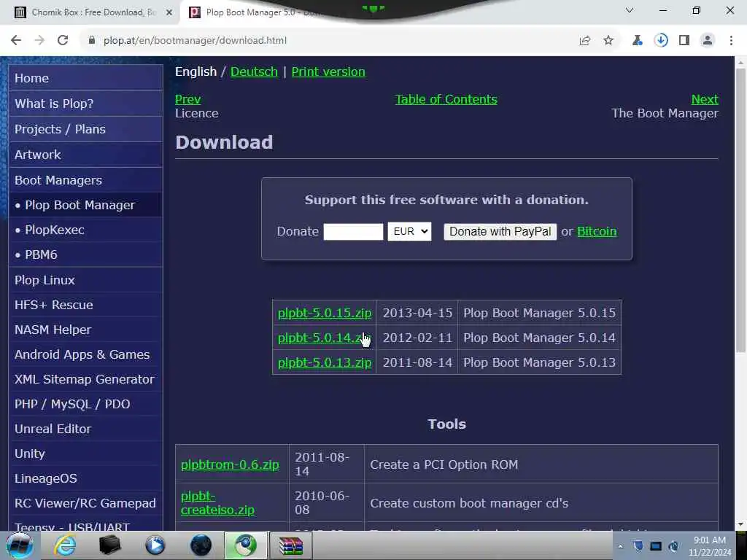
Task: Click the taskbar clock showing 9:01 AM
Action: (710, 545)
